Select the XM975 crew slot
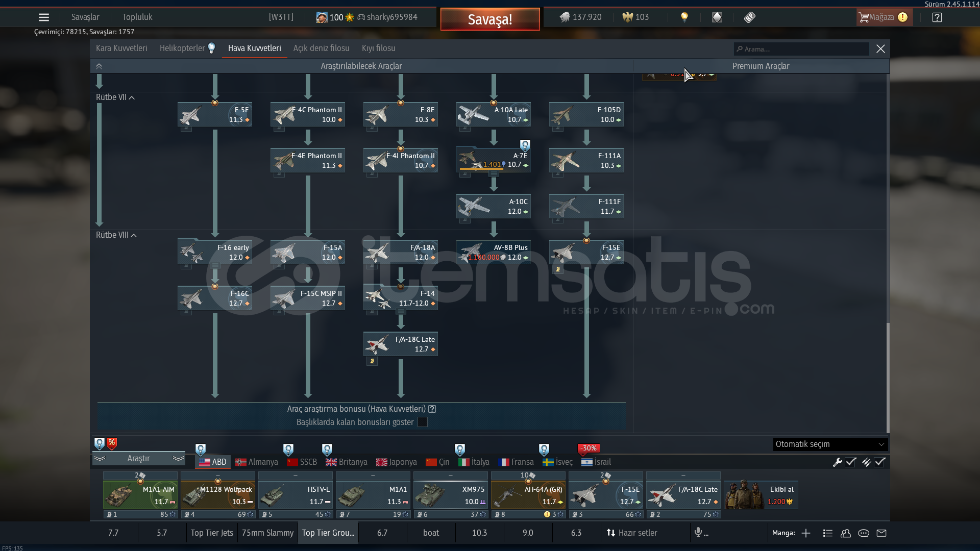 (451, 495)
